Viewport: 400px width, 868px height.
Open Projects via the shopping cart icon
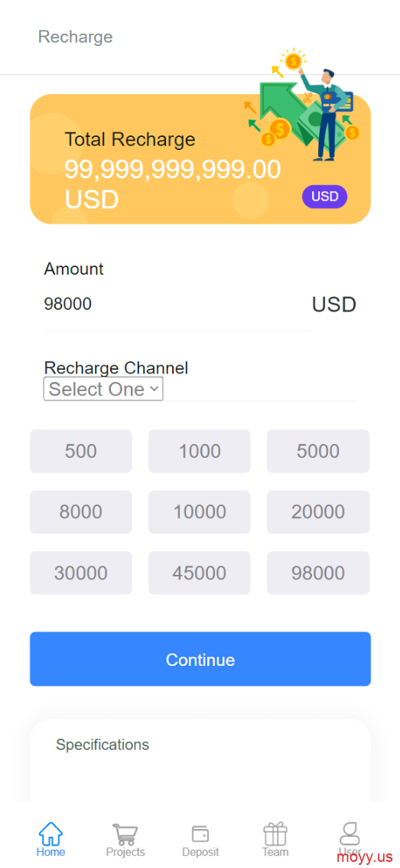click(125, 834)
